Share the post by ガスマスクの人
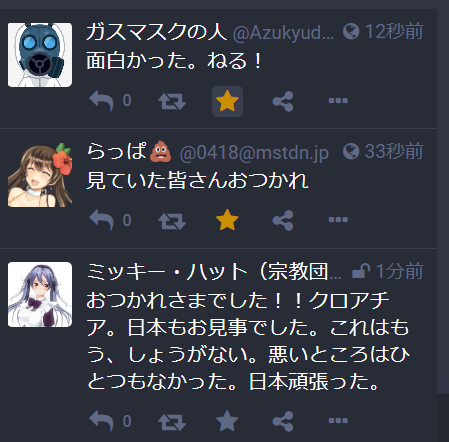449x442 pixels. [x=283, y=101]
